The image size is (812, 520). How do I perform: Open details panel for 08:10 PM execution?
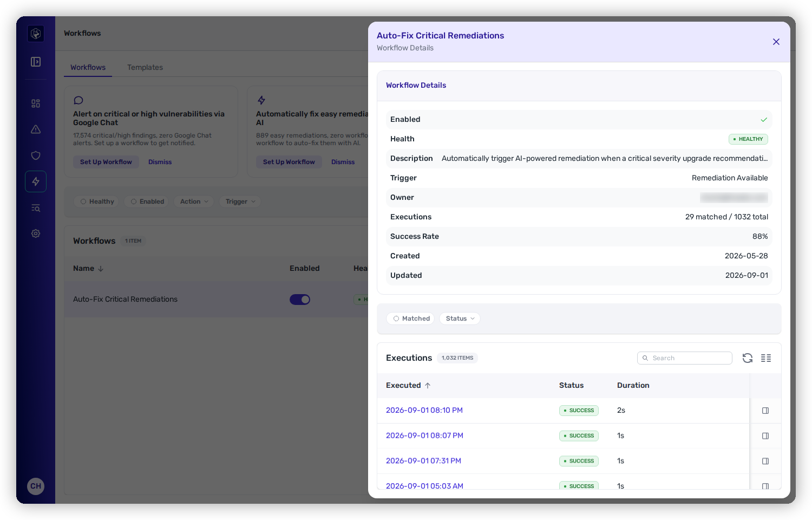click(x=765, y=411)
